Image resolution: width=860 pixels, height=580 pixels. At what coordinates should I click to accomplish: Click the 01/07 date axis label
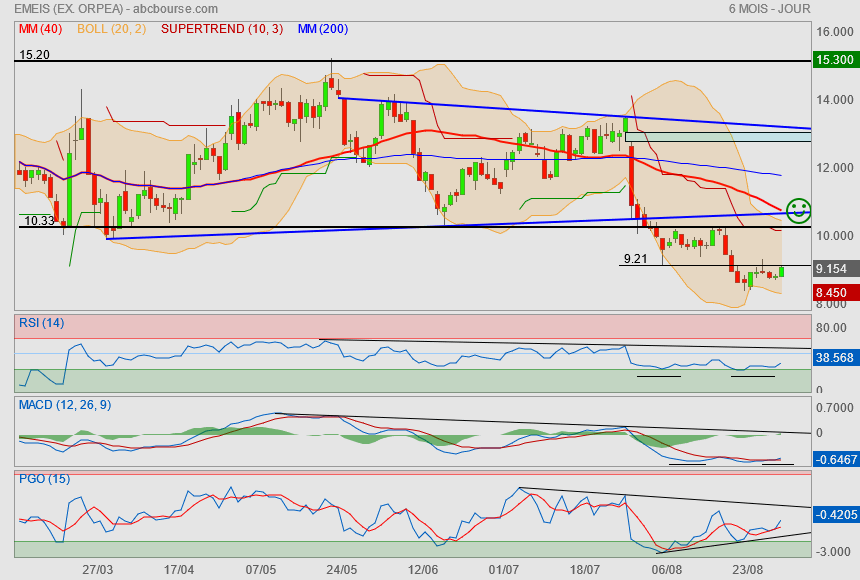click(503, 570)
